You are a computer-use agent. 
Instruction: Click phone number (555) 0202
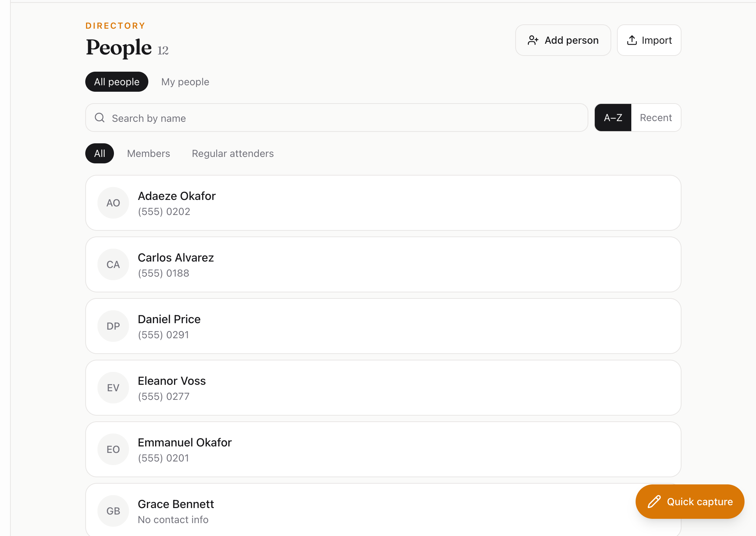point(164,212)
